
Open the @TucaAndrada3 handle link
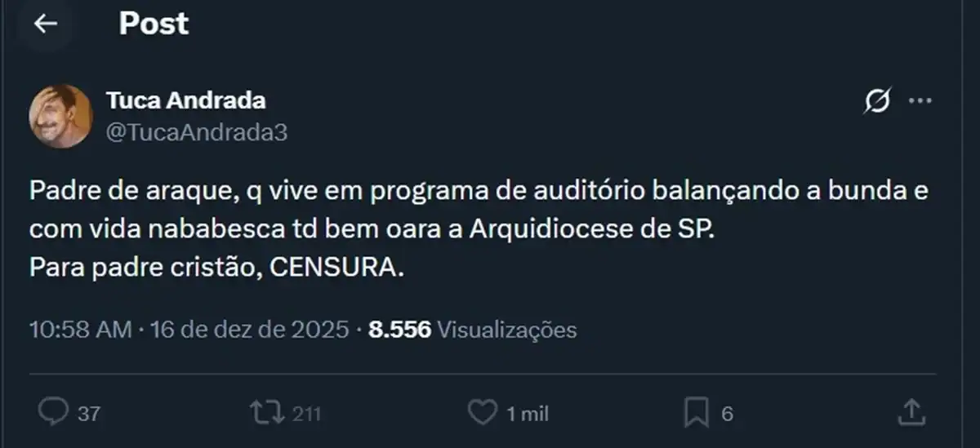click(x=196, y=132)
